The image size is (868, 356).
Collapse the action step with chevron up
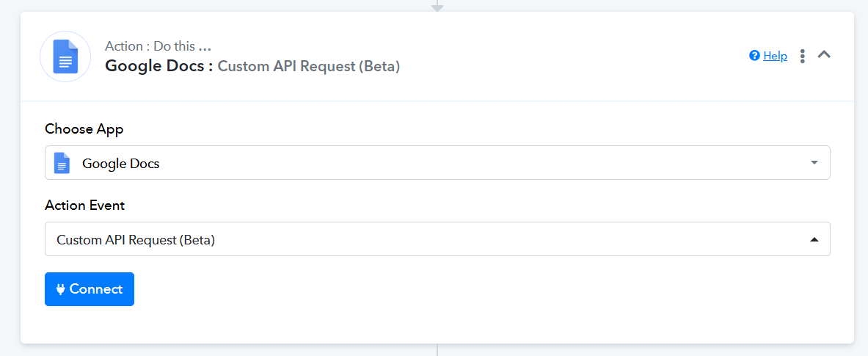[824, 54]
